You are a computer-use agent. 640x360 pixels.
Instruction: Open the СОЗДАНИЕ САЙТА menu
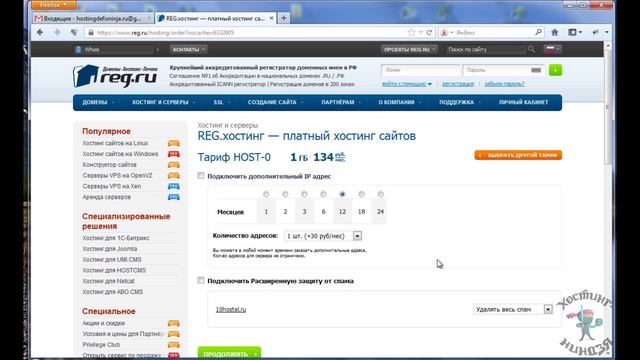click(x=276, y=102)
